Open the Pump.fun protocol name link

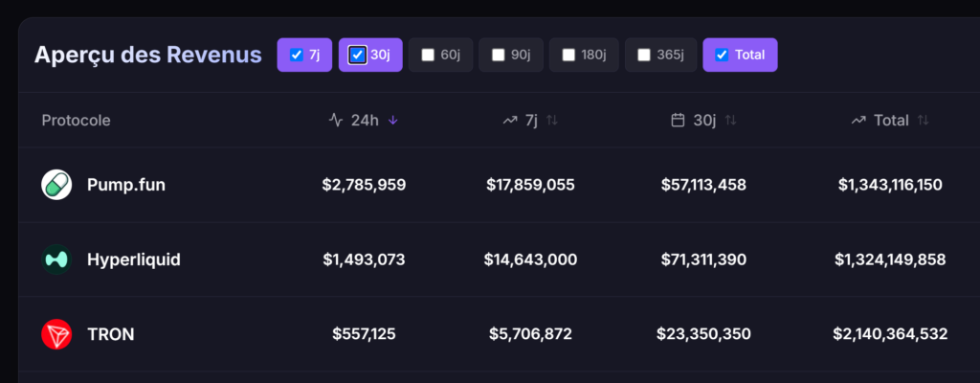(126, 185)
